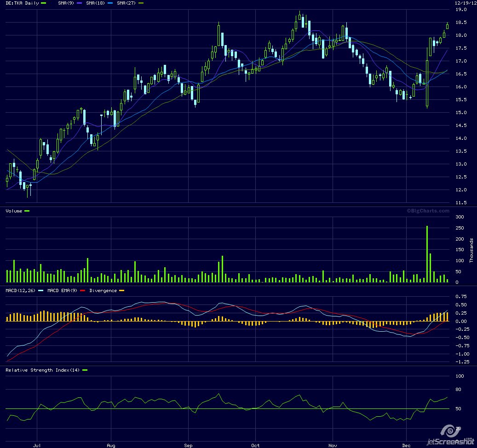This screenshot has height=448, width=477.
Task: Click the Relative Strength Index(14) label
Action: point(43,370)
